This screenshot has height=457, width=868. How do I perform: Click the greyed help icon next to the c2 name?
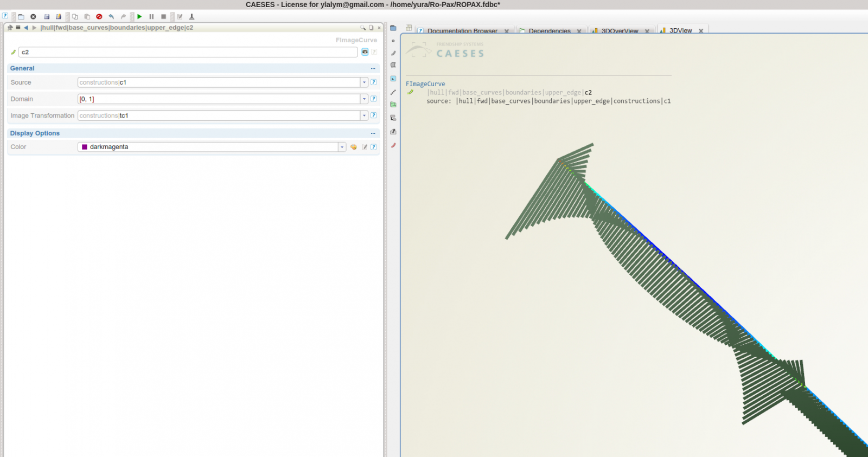coord(374,52)
